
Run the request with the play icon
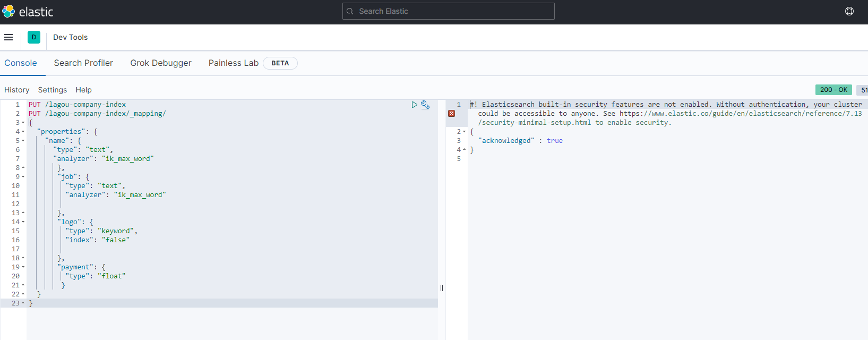(x=414, y=105)
